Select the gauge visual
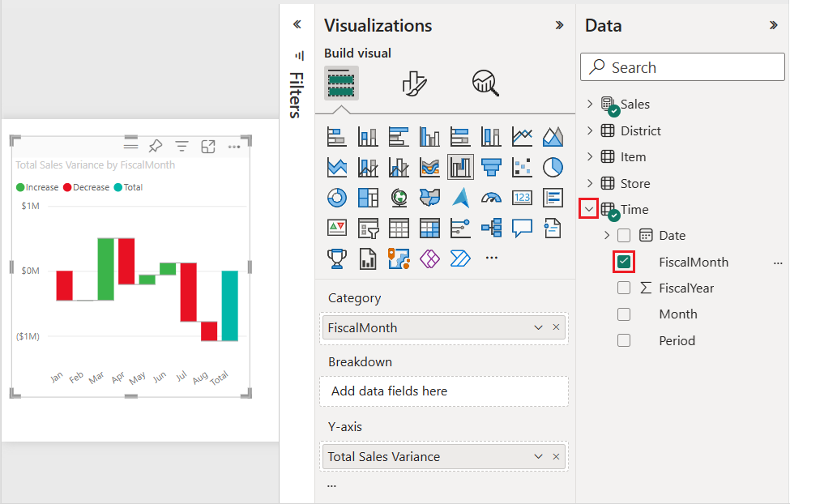The image size is (837, 504). click(x=491, y=197)
